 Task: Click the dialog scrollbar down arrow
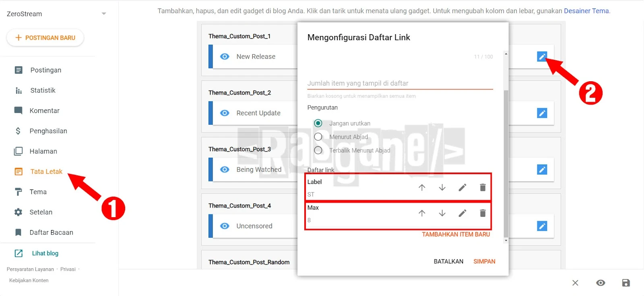point(506,240)
